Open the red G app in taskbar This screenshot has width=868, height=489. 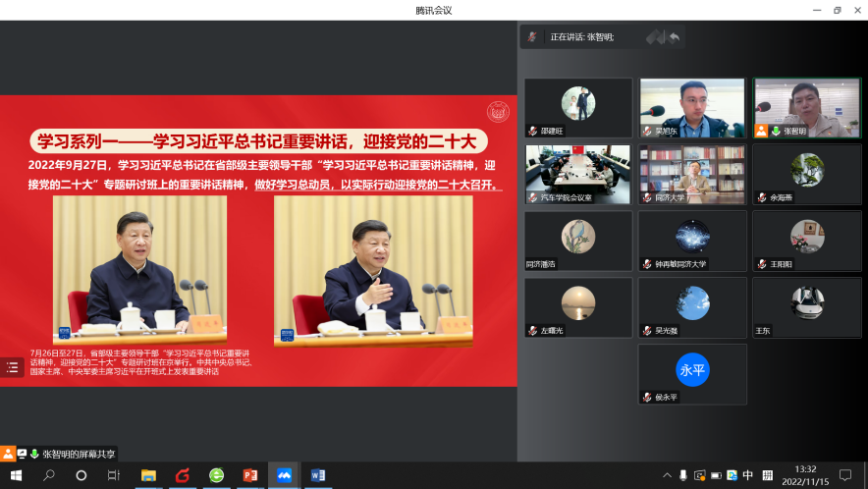(182, 475)
